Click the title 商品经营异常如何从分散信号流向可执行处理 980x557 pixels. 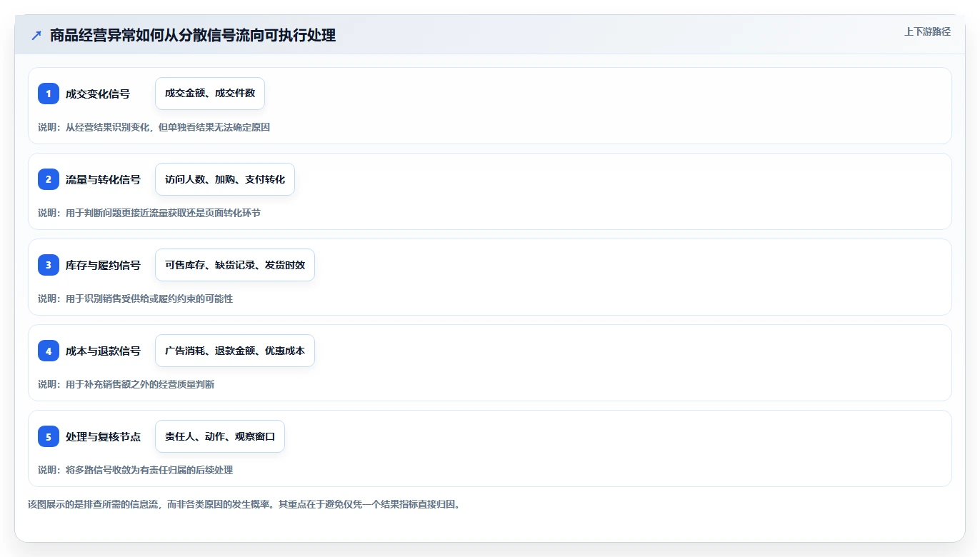pyautogui.click(x=193, y=35)
